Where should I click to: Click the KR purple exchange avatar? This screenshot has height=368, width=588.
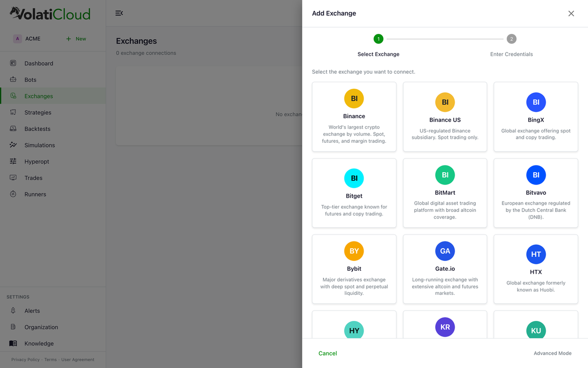pos(445,327)
